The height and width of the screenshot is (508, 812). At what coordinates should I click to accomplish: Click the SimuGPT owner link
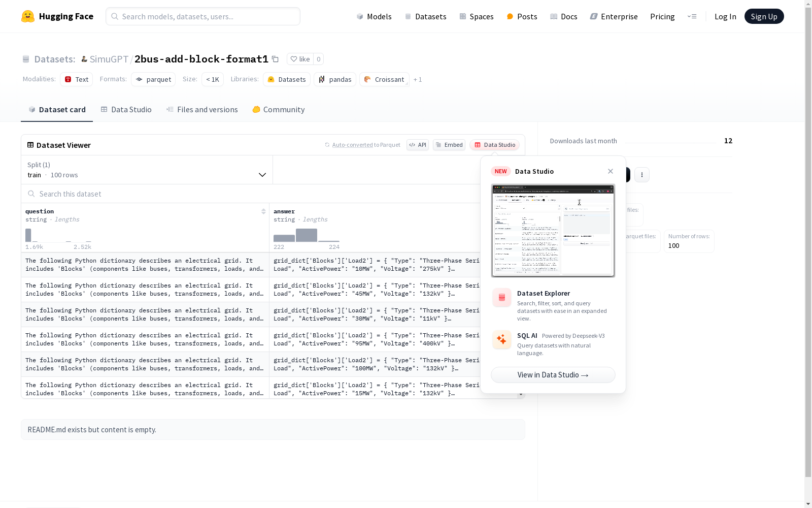[109, 59]
